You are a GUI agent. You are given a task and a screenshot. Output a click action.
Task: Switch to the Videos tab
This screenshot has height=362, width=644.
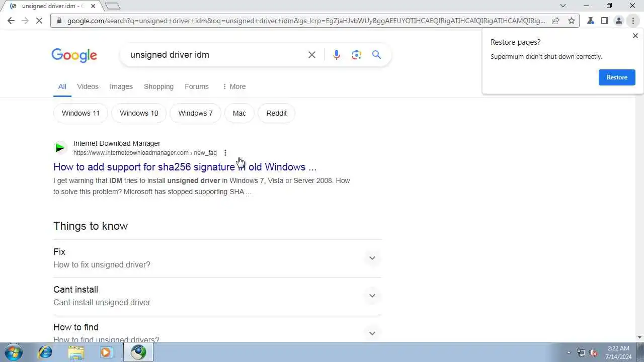[88, 86]
